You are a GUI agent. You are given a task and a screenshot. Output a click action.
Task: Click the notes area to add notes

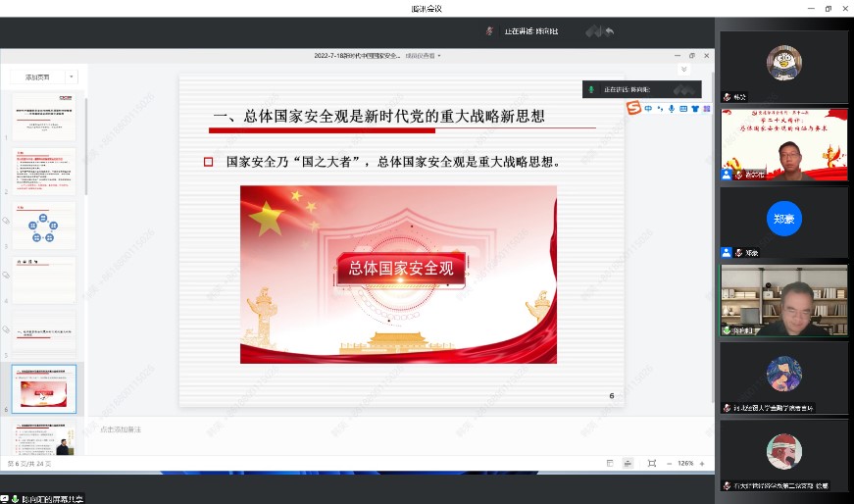[392, 429]
